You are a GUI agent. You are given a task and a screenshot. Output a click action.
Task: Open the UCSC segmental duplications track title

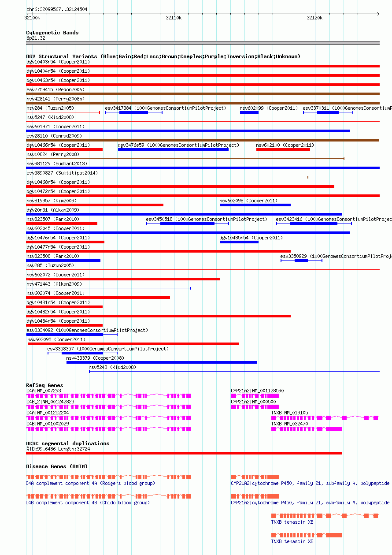(67, 443)
